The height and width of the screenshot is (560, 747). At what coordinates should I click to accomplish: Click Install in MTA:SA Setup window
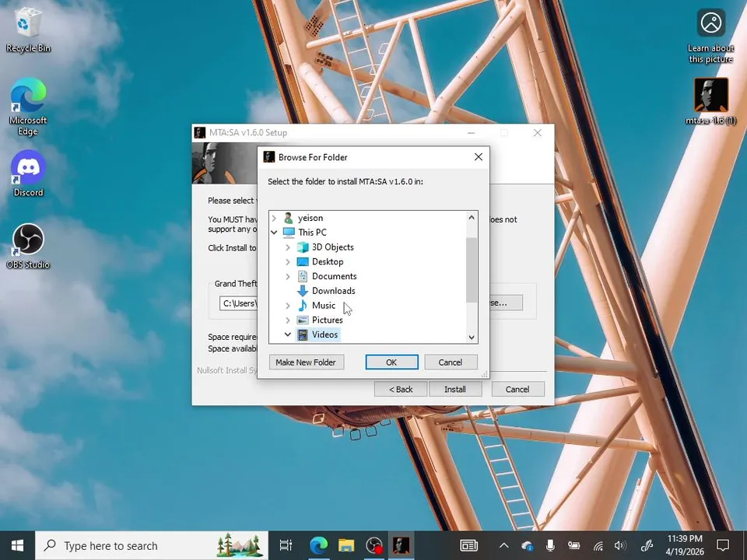click(x=455, y=389)
